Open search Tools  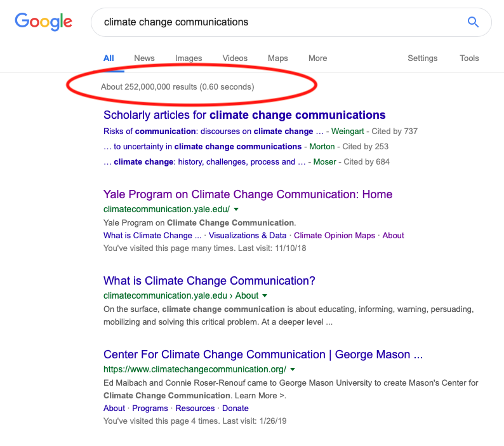pyautogui.click(x=469, y=58)
